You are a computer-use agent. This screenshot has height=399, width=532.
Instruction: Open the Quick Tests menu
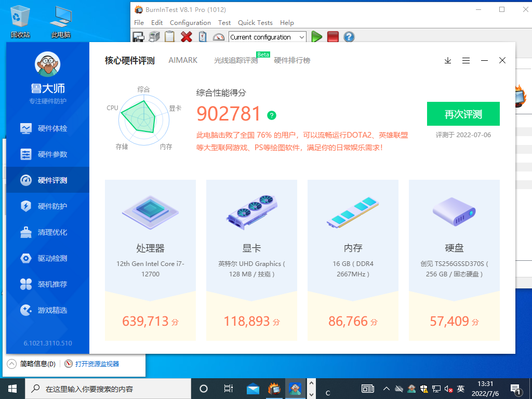(255, 22)
